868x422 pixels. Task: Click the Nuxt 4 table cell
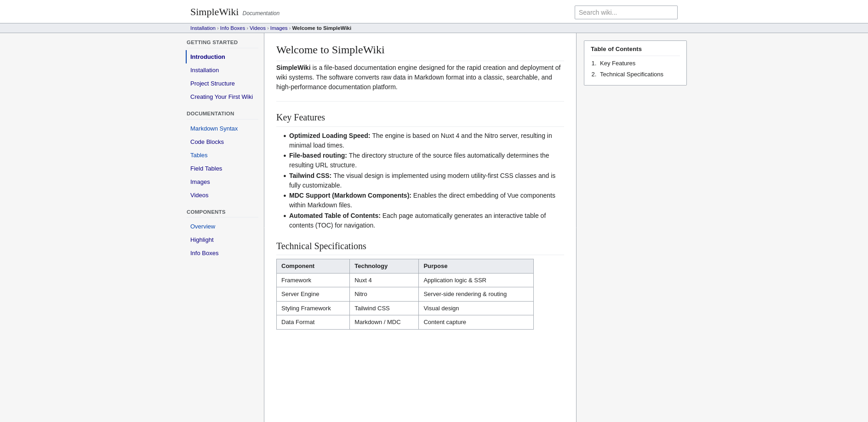(384, 280)
